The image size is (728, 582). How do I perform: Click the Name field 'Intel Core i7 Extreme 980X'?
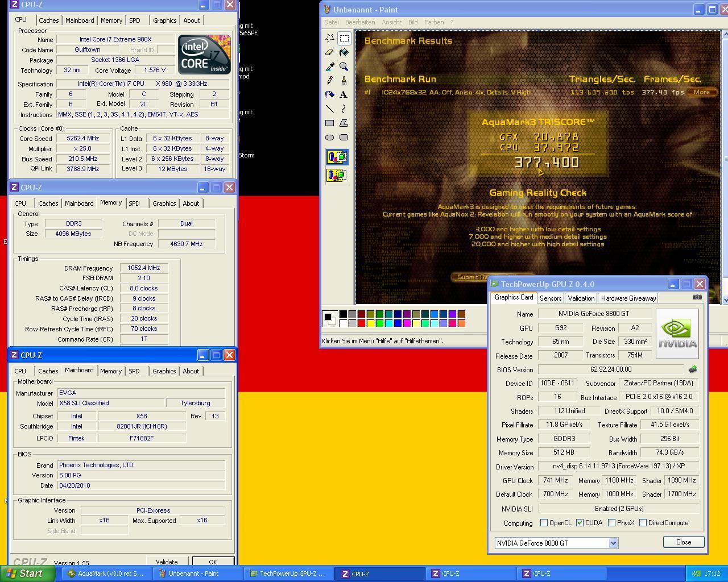pyautogui.click(x=115, y=40)
